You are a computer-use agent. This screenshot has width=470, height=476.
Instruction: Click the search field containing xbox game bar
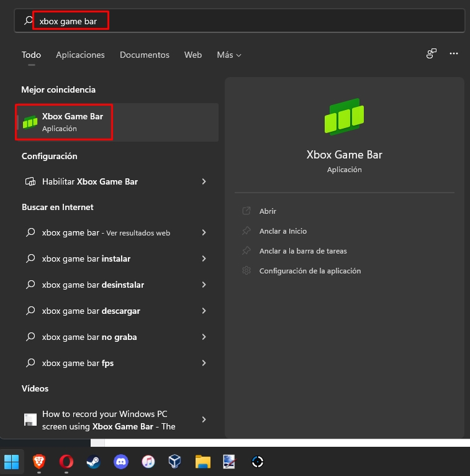point(240,21)
